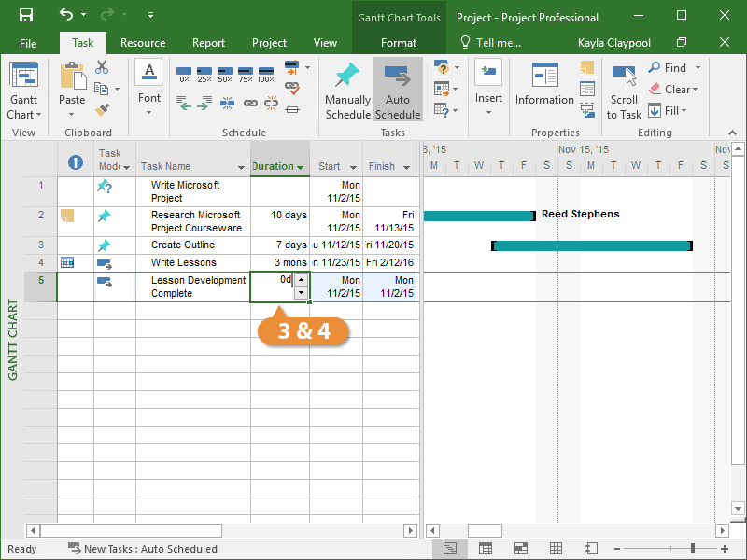Switch to Gantt Chart view in status bar
Image resolution: width=747 pixels, height=560 pixels.
[450, 549]
